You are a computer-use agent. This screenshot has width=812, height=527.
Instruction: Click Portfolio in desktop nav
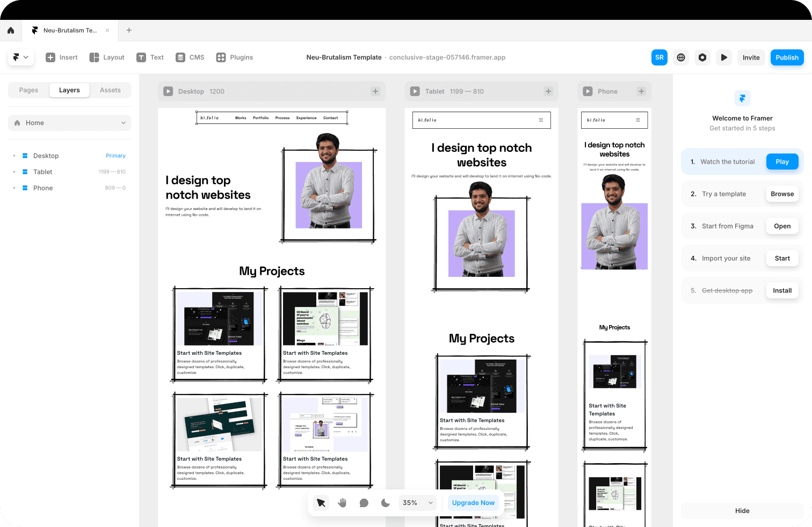tap(261, 118)
